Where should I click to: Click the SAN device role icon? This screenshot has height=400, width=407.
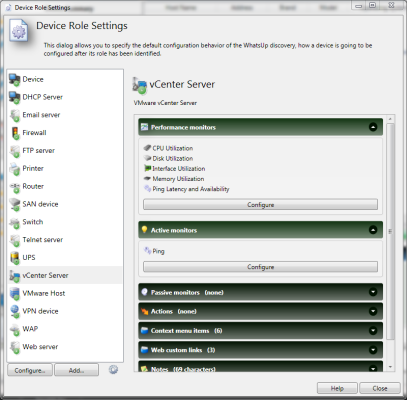point(14,204)
